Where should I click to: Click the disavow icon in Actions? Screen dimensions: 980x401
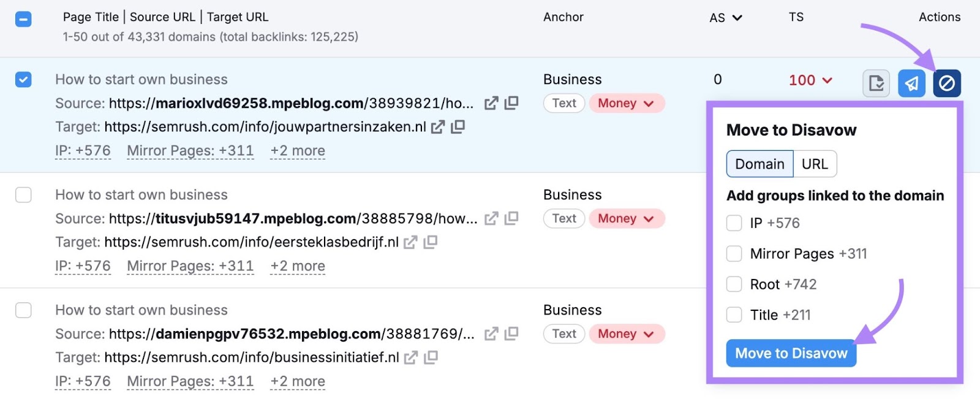coord(947,83)
